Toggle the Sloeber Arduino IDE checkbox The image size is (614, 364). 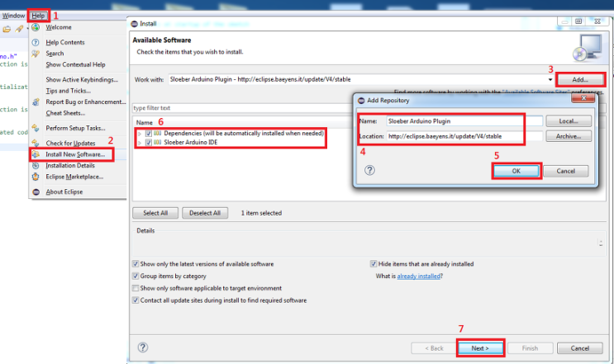149,142
